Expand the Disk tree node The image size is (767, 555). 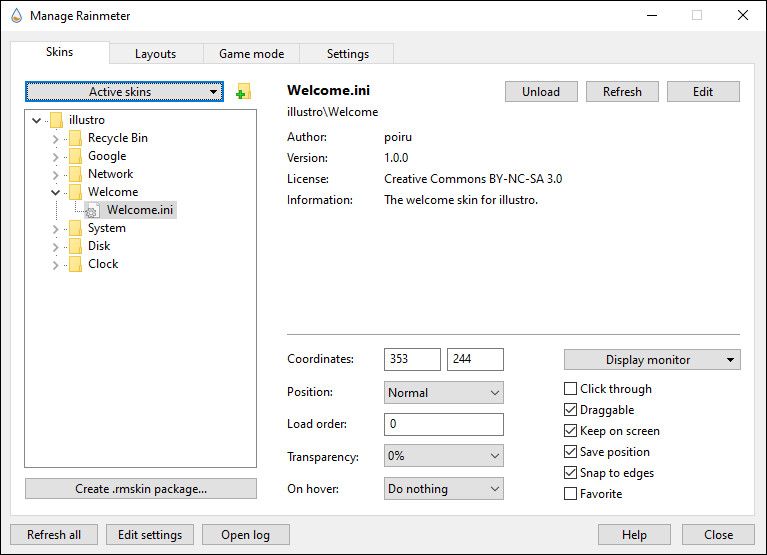click(55, 247)
